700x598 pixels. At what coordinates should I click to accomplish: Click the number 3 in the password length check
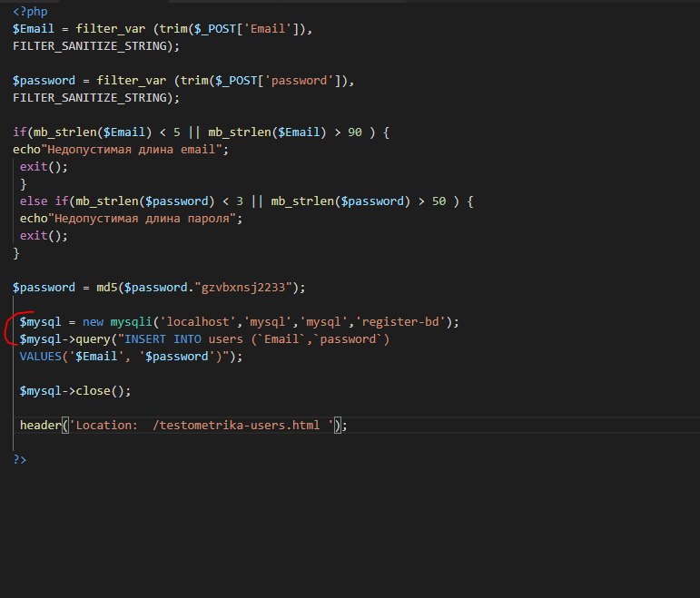[x=240, y=201]
